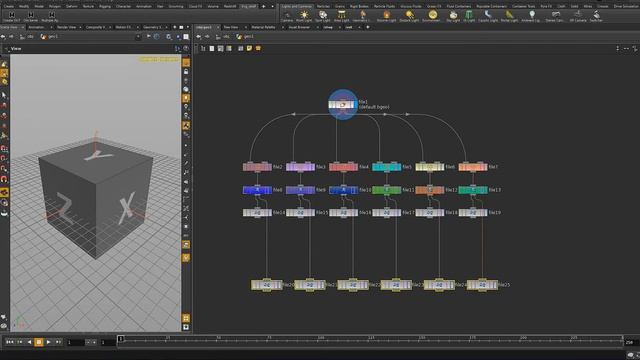The height and width of the screenshot is (360, 640).
Task: Add a Spot Light shelf tool
Action: coord(322,16)
